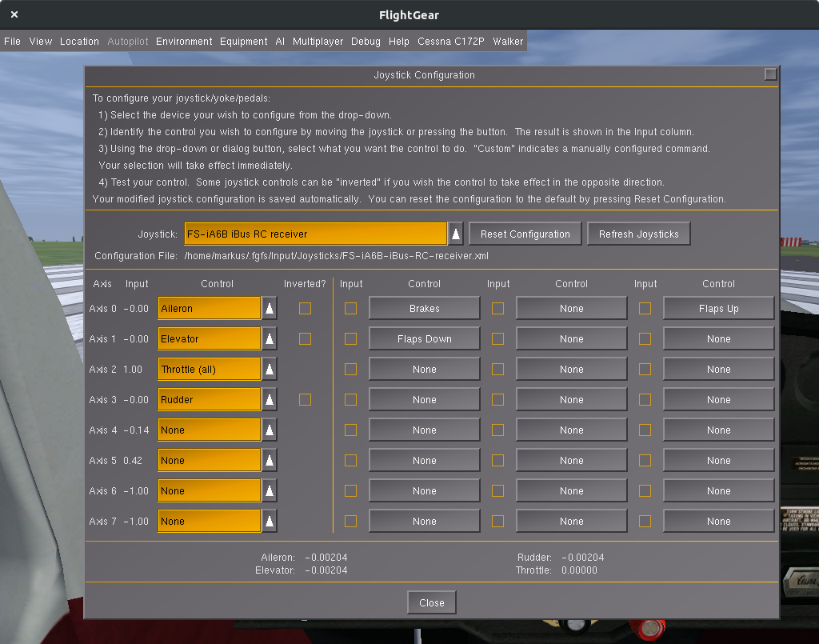Click the dialog's top-right corner close box
This screenshot has height=644, width=819.
click(x=770, y=74)
